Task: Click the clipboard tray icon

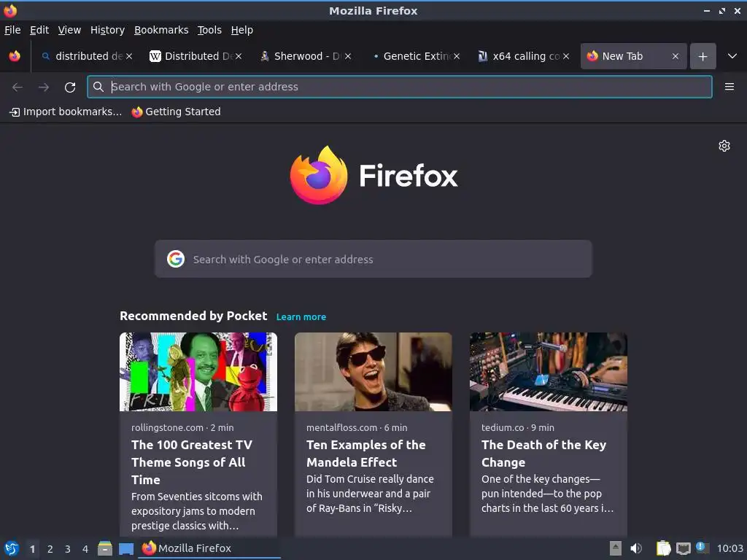Action: 663,548
